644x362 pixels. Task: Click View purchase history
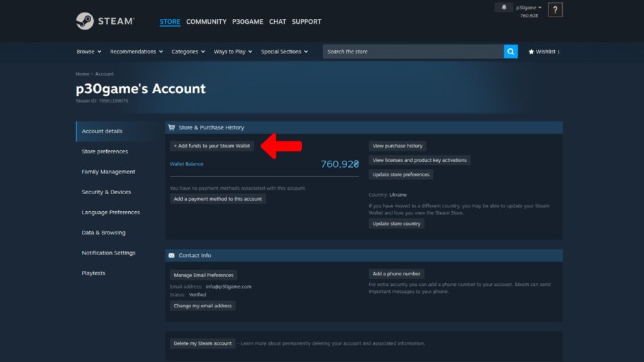pyautogui.click(x=397, y=146)
